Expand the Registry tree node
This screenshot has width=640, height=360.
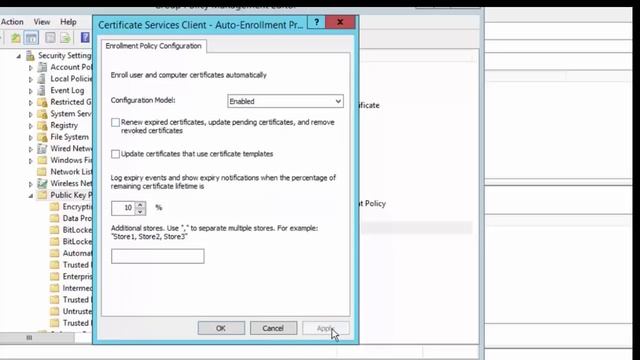click(x=31, y=126)
